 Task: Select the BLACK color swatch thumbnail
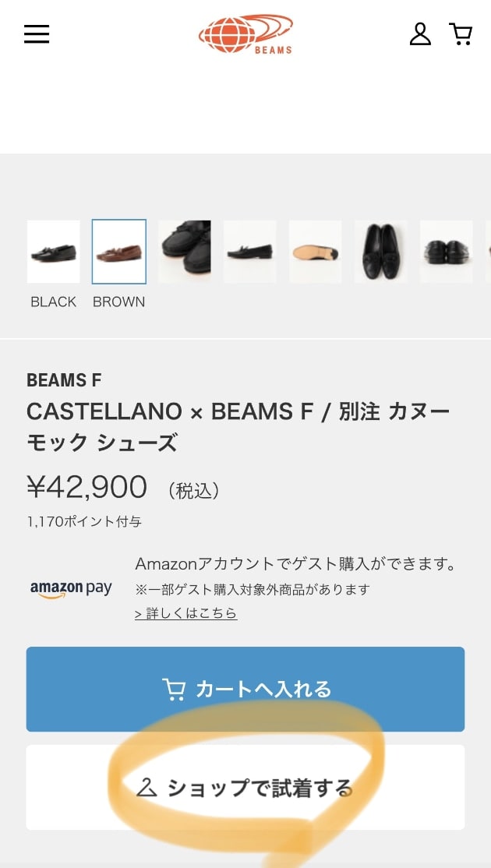click(x=53, y=252)
